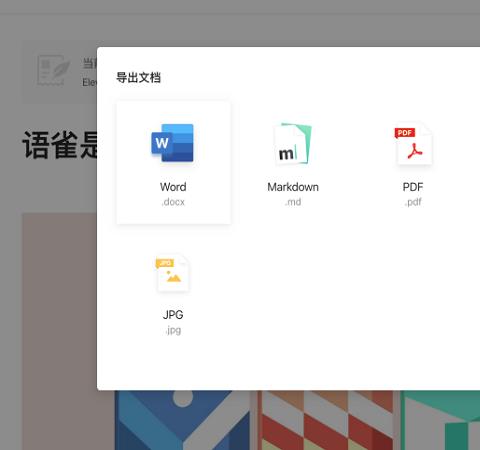The width and height of the screenshot is (480, 450).
Task: Select the JPG image export icon
Action: click(x=172, y=273)
